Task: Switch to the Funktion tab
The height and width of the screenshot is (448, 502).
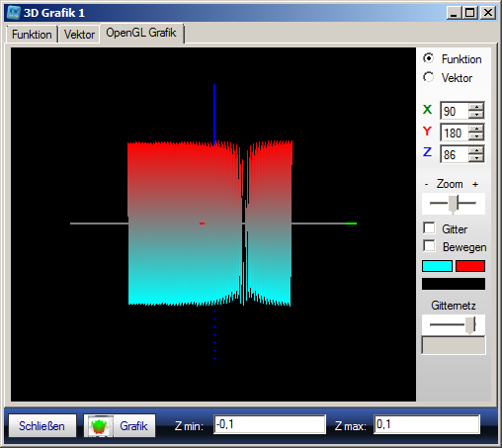Action: pyautogui.click(x=32, y=35)
